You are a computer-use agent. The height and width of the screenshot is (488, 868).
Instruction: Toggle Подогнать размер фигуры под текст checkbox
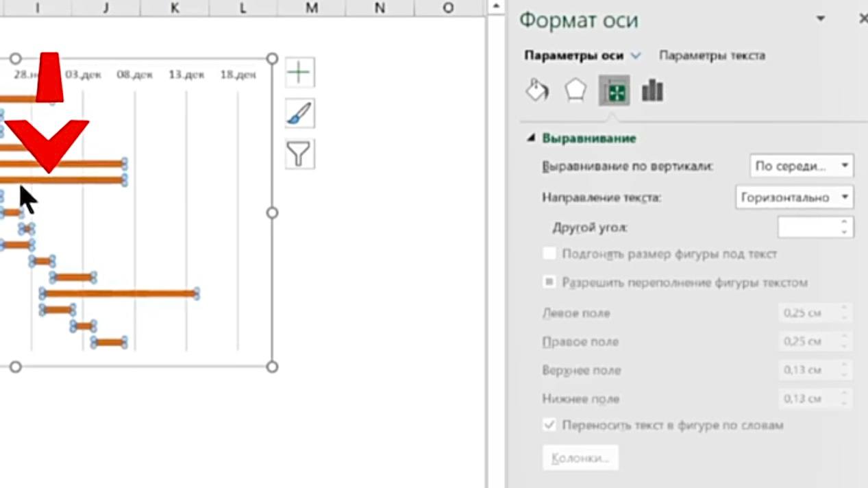tap(549, 254)
